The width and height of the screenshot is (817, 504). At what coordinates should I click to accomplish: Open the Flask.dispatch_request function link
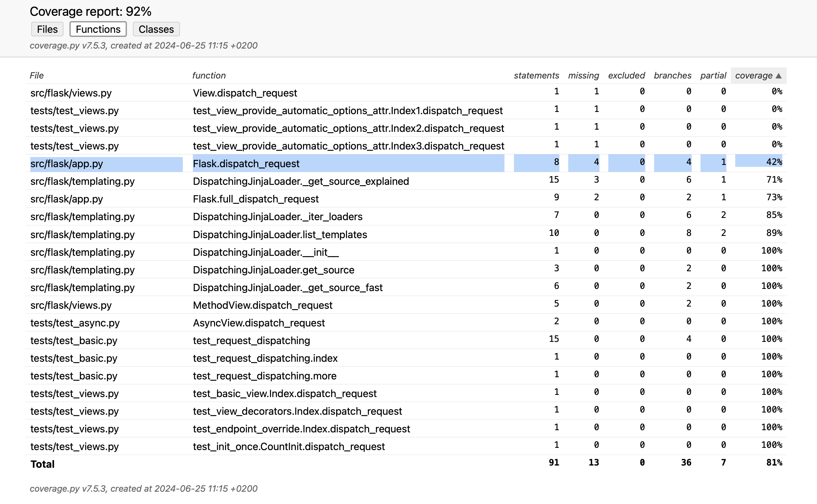tap(246, 164)
